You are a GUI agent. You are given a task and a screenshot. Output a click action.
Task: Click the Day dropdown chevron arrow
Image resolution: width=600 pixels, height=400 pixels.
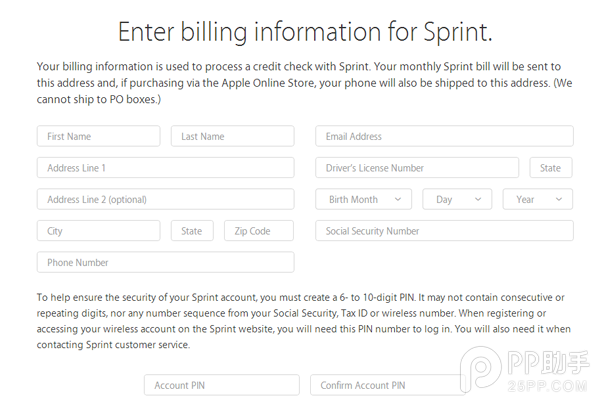[478, 199]
